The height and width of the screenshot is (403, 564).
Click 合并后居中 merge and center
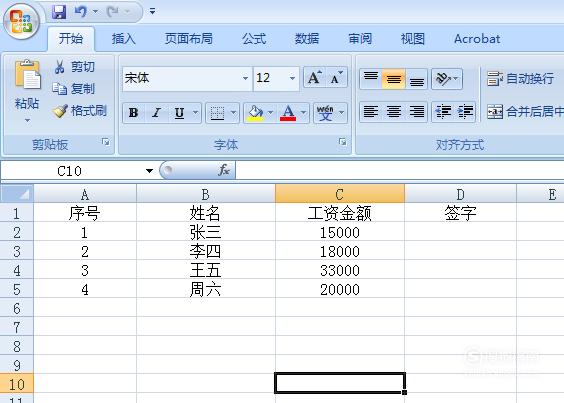click(x=525, y=112)
